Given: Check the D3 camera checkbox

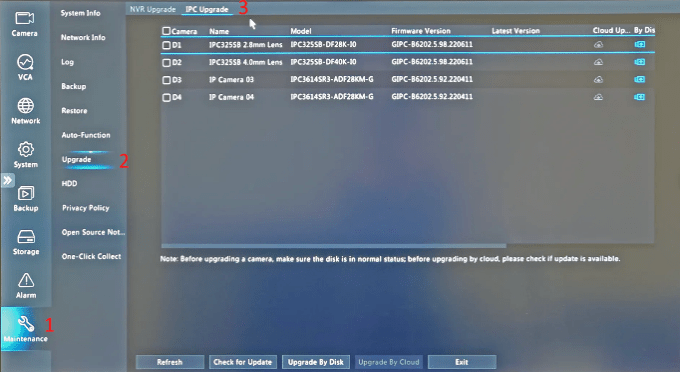Looking at the screenshot, I should 166,80.
